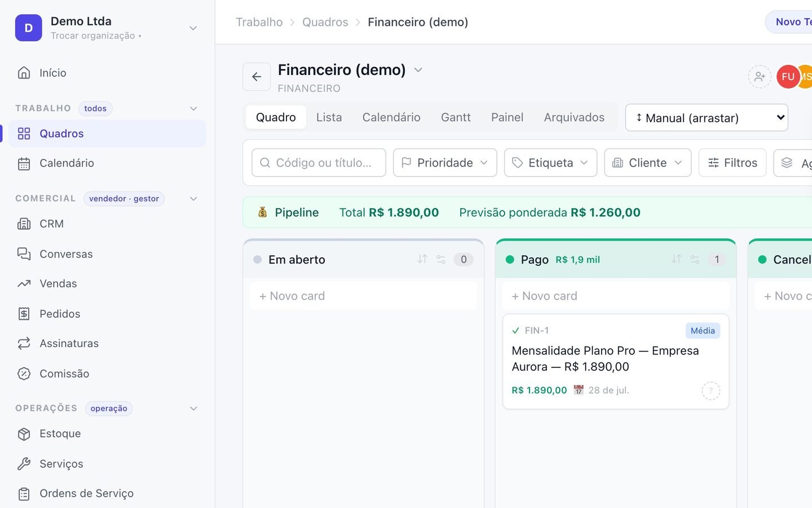The height and width of the screenshot is (508, 812).
Task: Click the 'vendedor · gestor' badge
Action: click(124, 199)
